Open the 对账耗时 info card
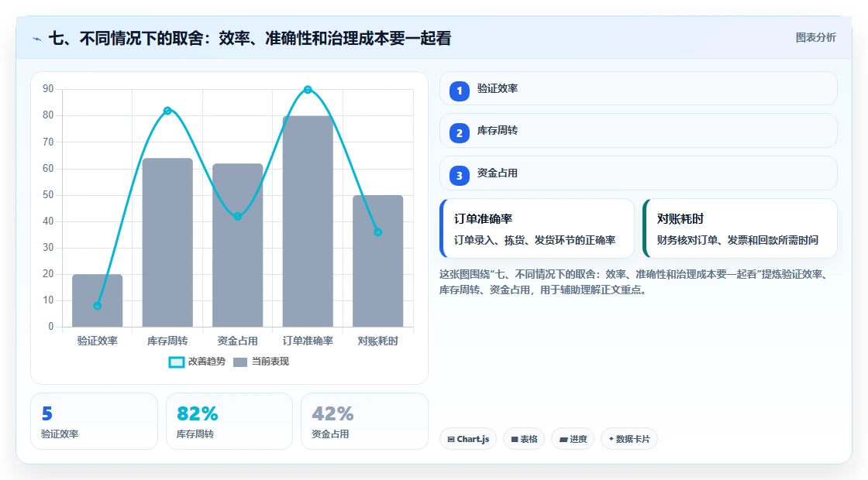The width and height of the screenshot is (868, 480). 739,228
